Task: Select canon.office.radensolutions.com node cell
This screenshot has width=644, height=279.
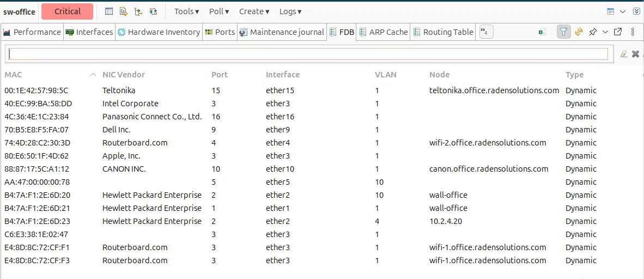Action: coord(489,169)
